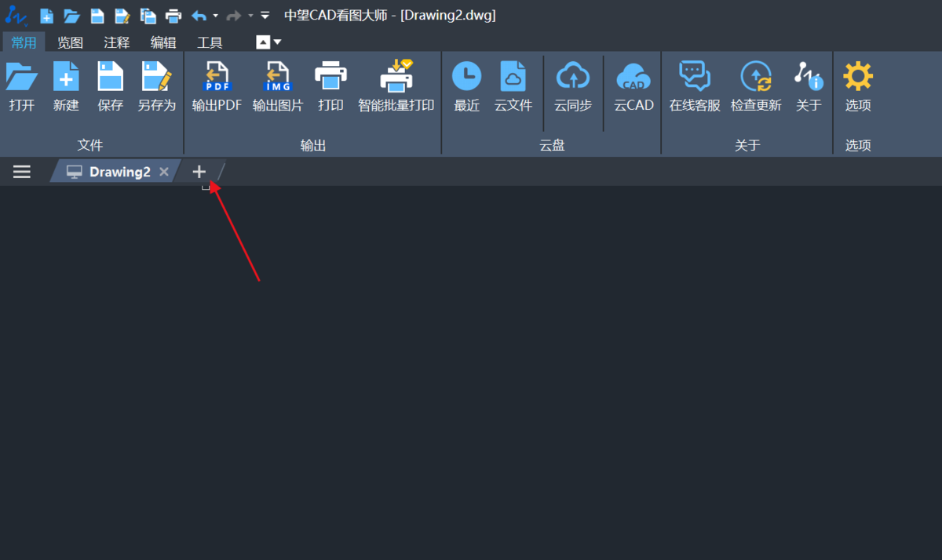The image size is (942, 560).
Task: Switch to the 览图 ribbon tab
Action: point(70,42)
